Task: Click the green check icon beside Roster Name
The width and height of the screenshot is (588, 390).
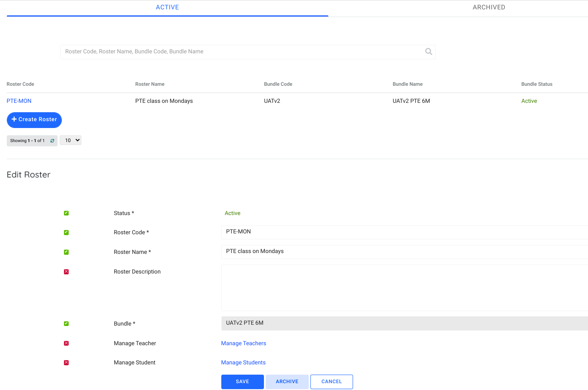Action: pyautogui.click(x=66, y=252)
